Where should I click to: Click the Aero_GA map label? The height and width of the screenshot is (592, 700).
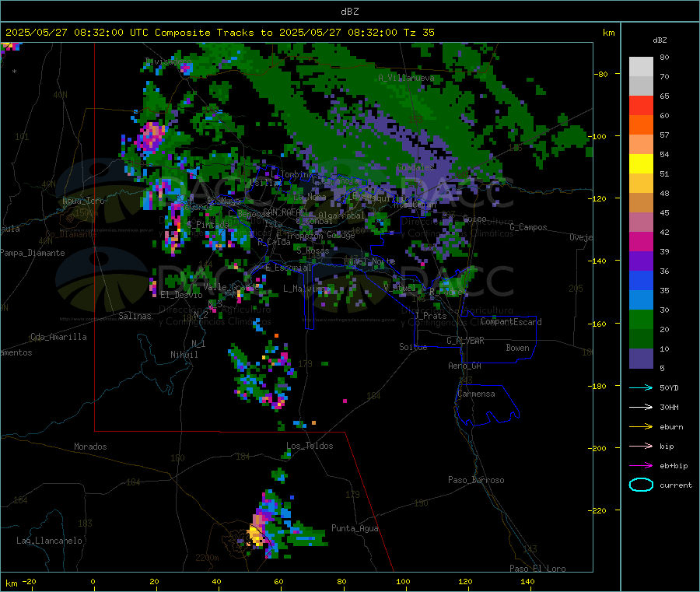(464, 366)
